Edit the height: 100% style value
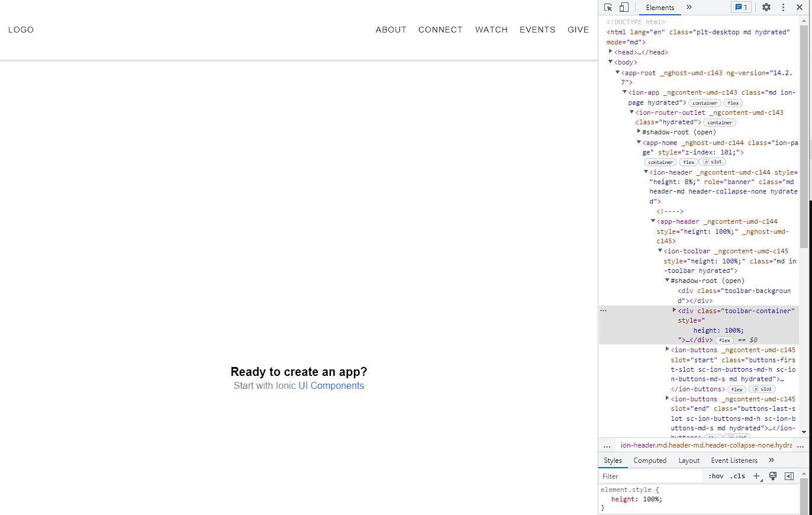 click(652, 499)
